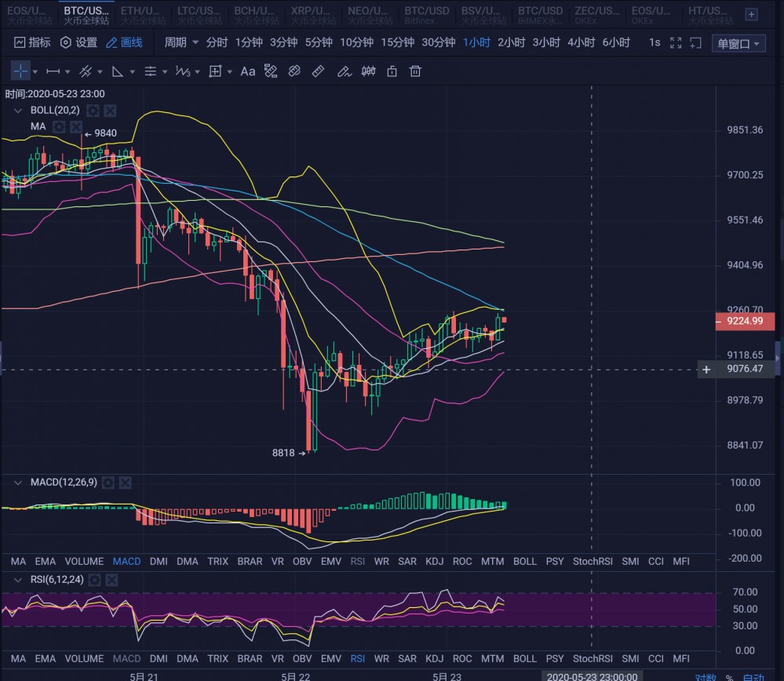The height and width of the screenshot is (681, 784).
Task: Select the 4小时 timeframe
Action: (581, 42)
